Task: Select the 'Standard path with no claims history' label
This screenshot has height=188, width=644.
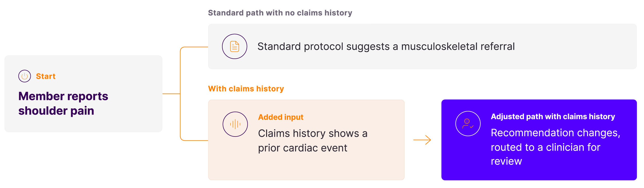Action: click(x=280, y=13)
